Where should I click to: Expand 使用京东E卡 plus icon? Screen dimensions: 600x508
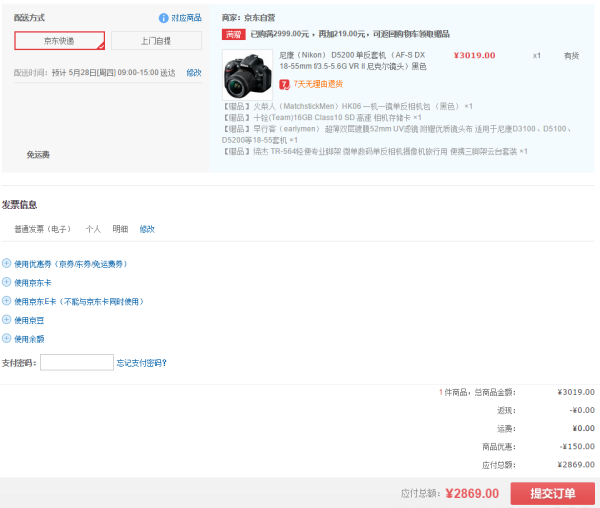pos(7,301)
